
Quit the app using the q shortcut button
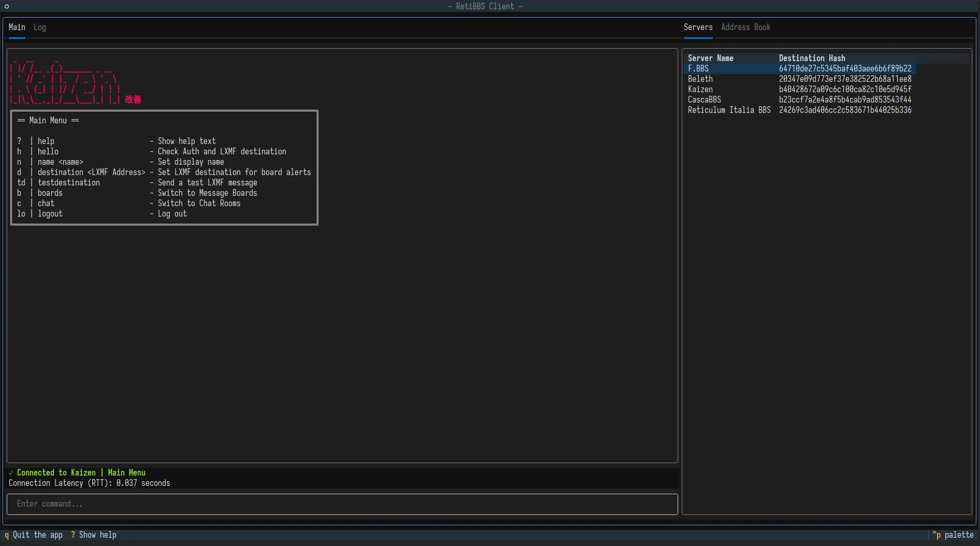coord(34,535)
